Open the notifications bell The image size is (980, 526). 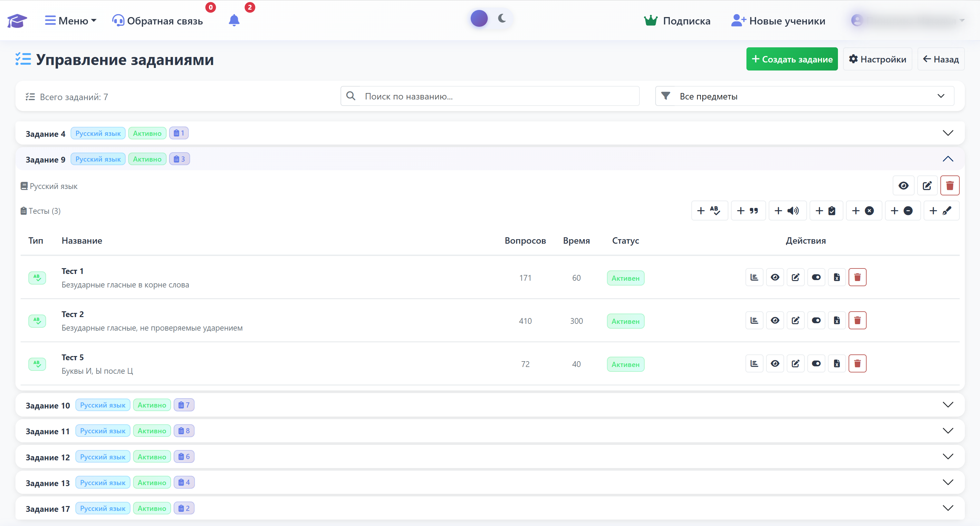[x=234, y=21]
